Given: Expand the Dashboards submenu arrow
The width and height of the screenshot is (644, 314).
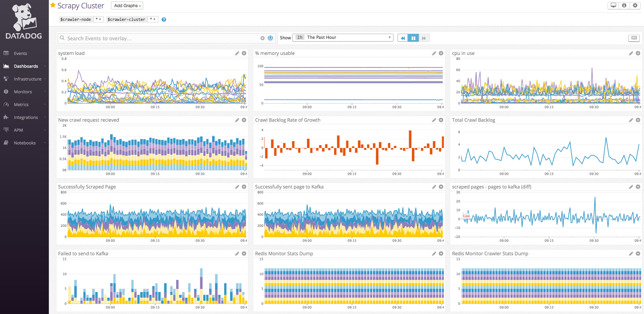Looking at the screenshot, I should [x=45, y=66].
